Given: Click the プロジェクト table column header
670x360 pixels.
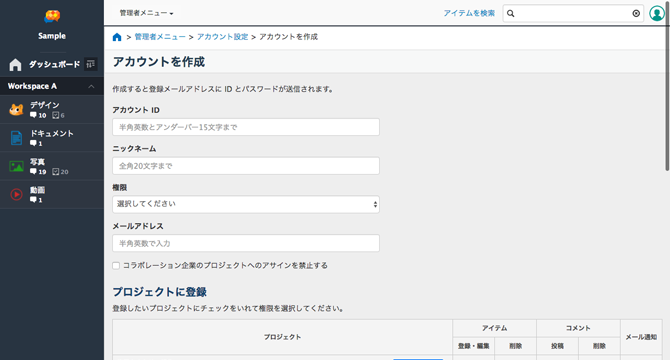Looking at the screenshot, I should click(x=282, y=337).
